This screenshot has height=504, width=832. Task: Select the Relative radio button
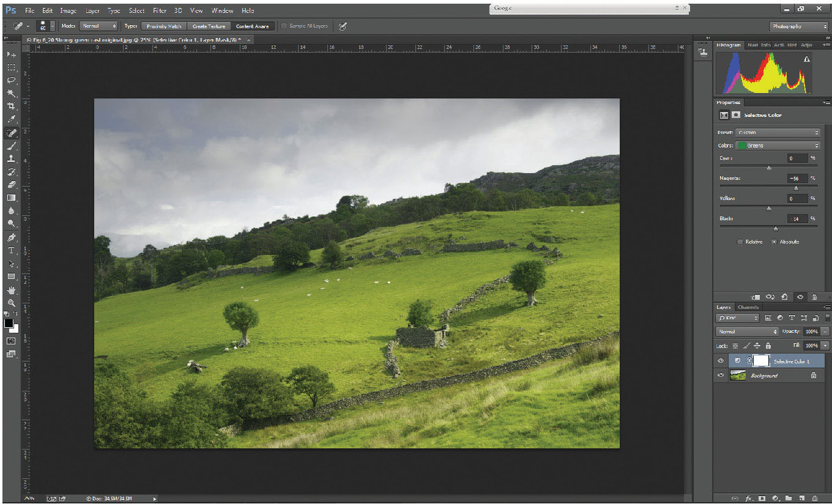coord(740,242)
